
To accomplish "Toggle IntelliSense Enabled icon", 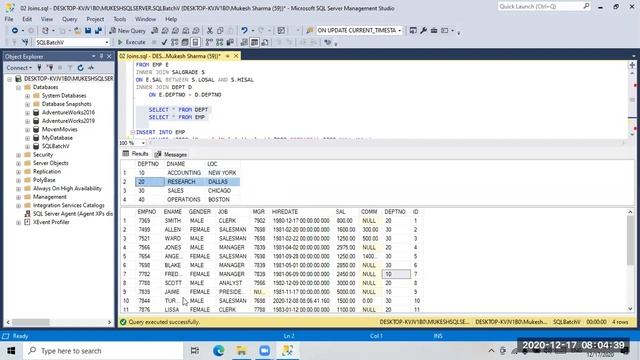I will [196, 42].
